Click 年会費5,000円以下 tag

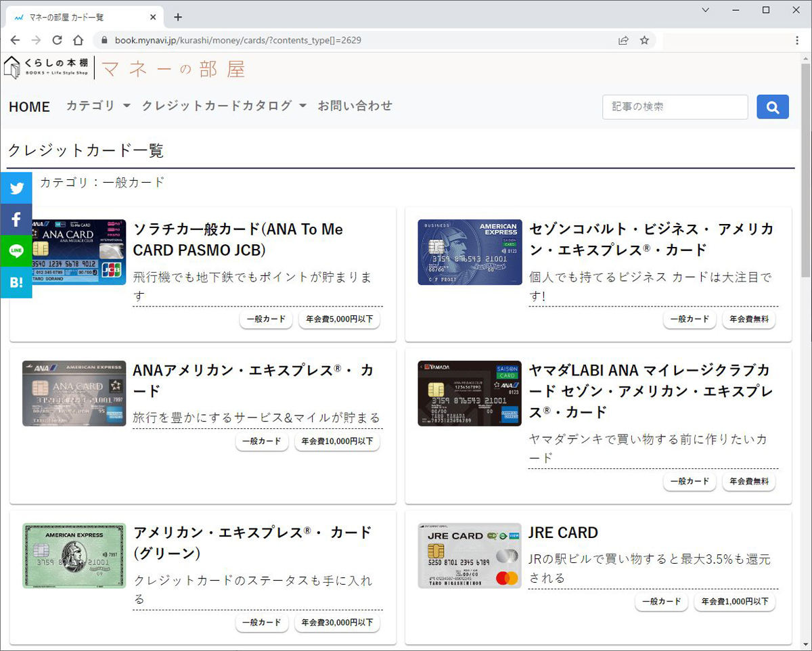tap(339, 319)
